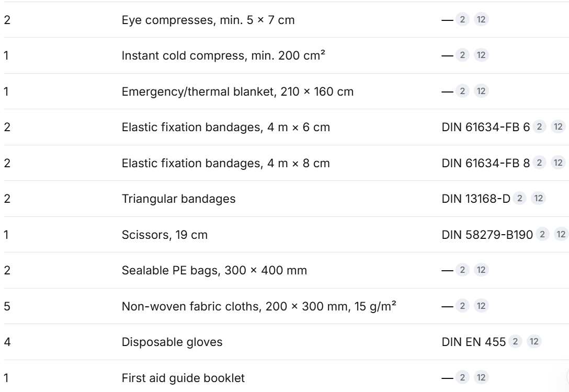Open citation 2 next to DIN 61634-FB 8
This screenshot has width=569, height=392.
539,163
